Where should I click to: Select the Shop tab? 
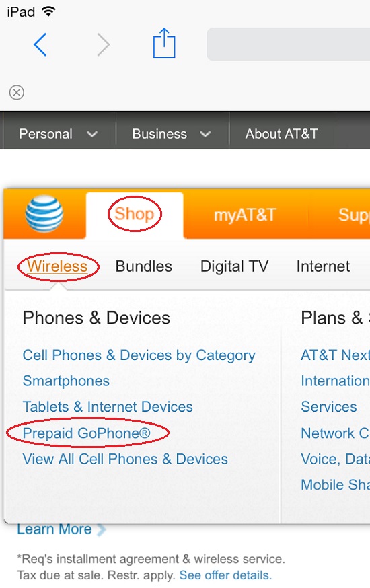[134, 214]
